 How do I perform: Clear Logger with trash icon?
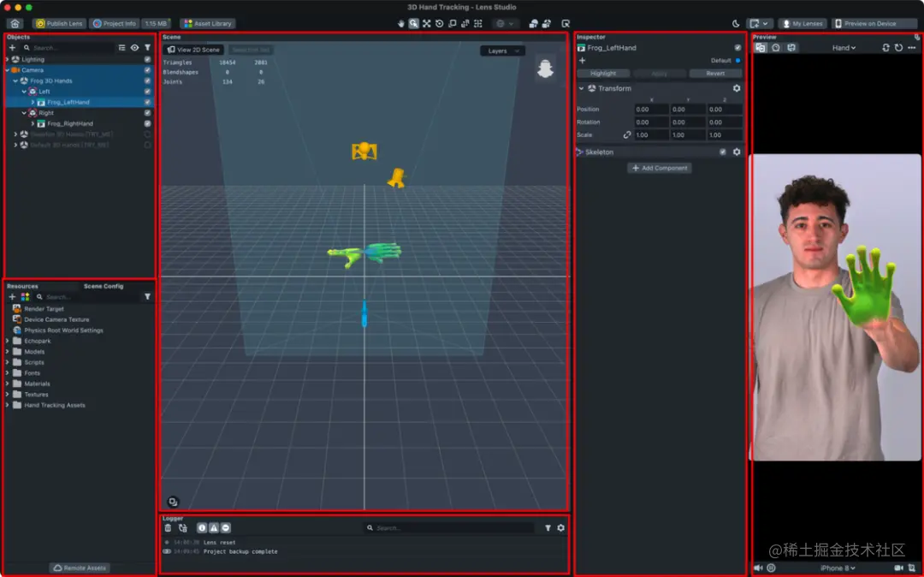point(168,528)
